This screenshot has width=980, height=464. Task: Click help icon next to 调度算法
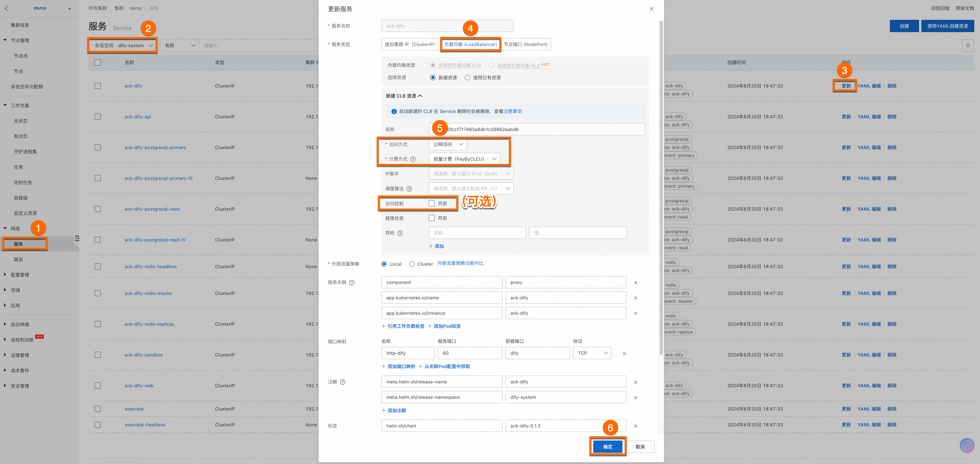(409, 189)
